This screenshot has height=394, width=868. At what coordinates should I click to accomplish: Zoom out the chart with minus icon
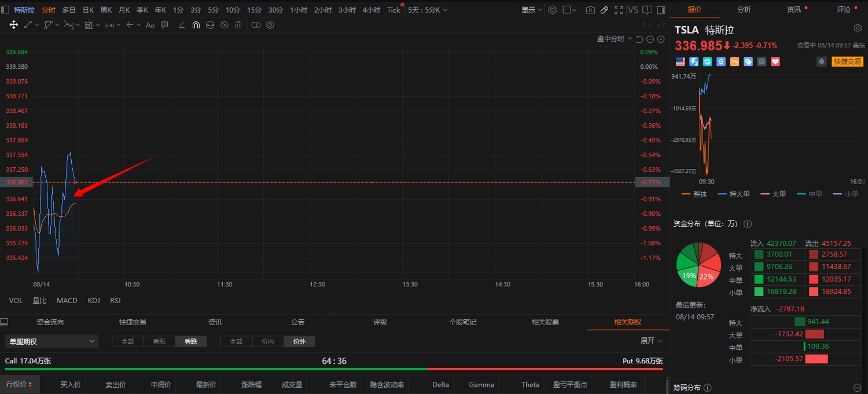650,39
